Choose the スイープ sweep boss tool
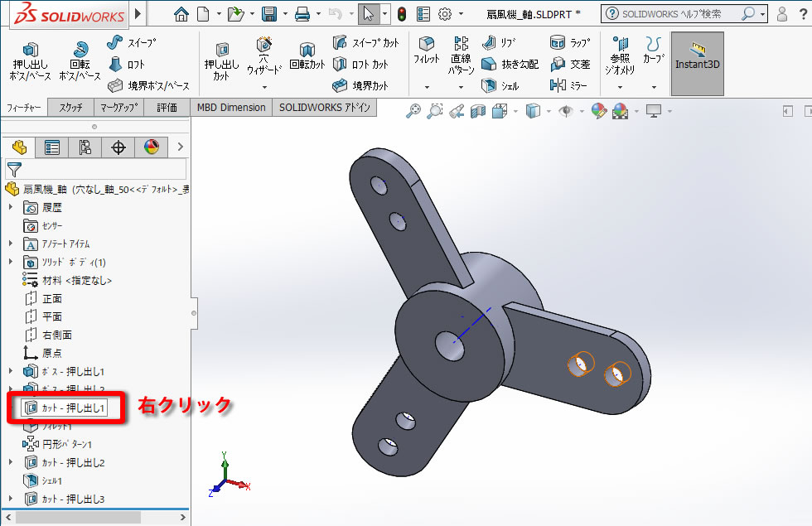 (132, 42)
